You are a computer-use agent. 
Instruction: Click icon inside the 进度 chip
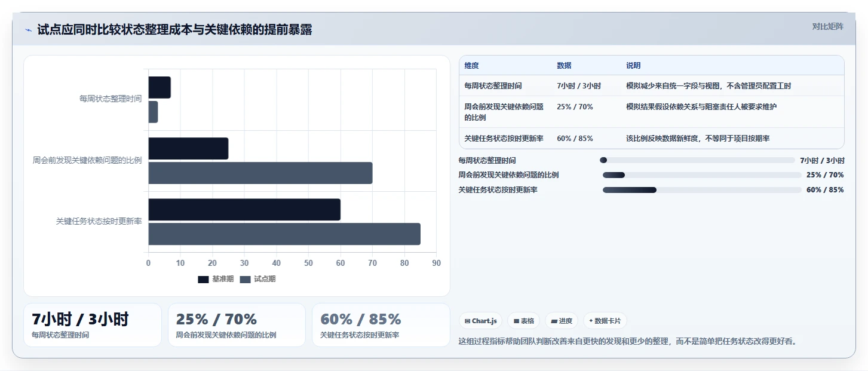point(554,321)
